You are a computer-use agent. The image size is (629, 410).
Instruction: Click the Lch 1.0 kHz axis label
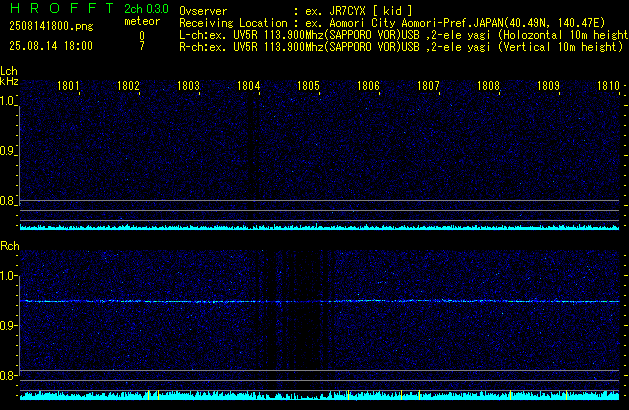(x=7, y=101)
